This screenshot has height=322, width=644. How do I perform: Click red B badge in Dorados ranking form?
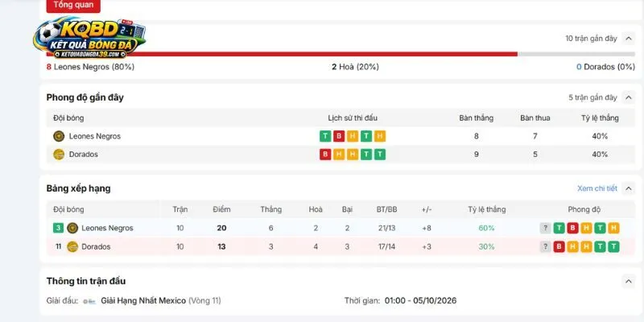tap(559, 247)
